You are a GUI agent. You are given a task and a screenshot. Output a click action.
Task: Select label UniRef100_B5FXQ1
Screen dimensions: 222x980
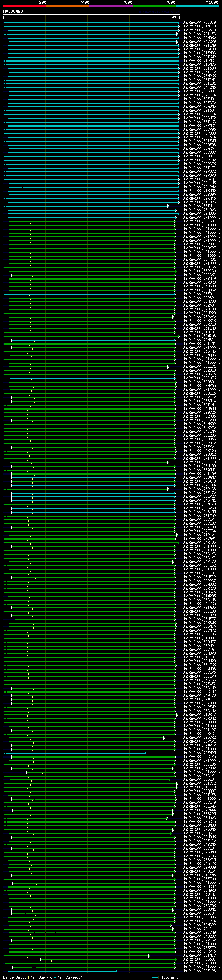[199, 259]
